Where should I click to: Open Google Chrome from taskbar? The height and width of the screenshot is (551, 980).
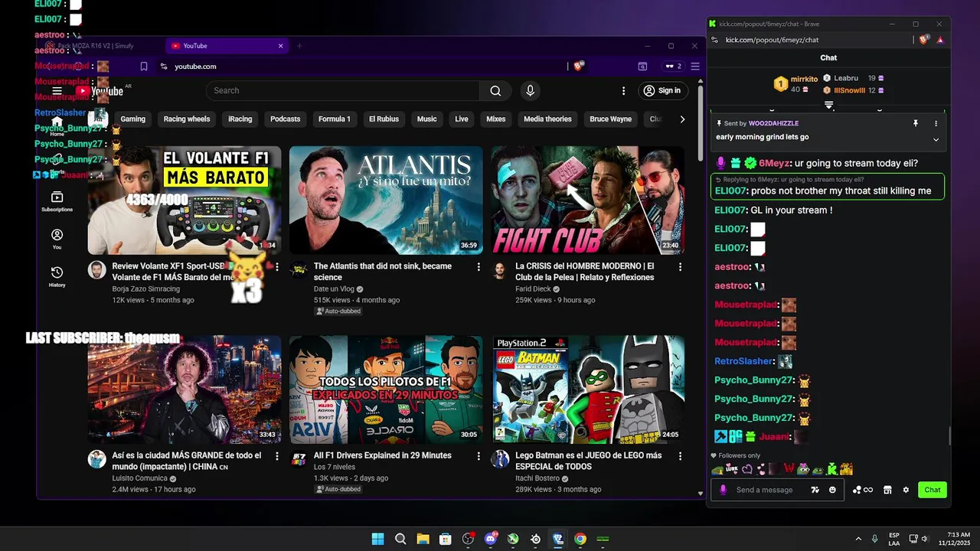580,539
